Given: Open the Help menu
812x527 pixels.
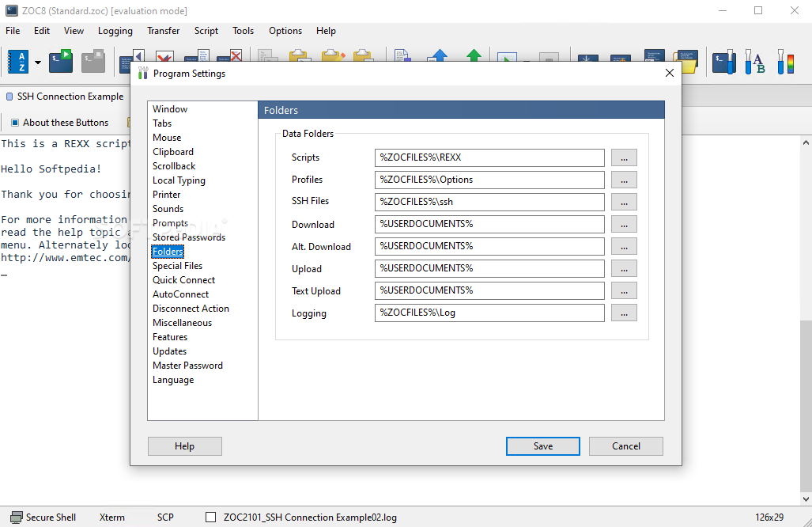Looking at the screenshot, I should [x=326, y=31].
